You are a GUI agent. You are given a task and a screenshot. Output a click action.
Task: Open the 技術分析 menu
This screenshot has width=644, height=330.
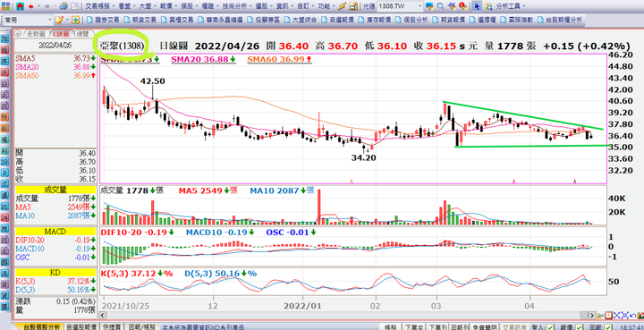tap(234, 6)
